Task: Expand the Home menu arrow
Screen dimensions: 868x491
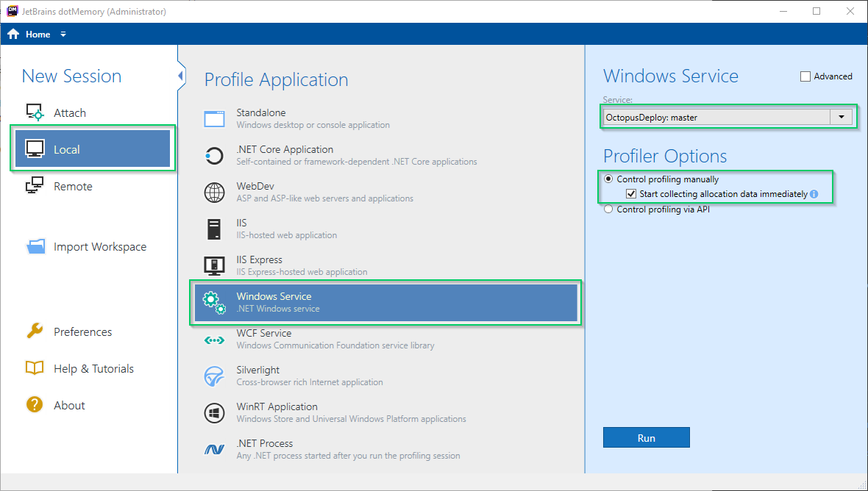Action: (63, 35)
